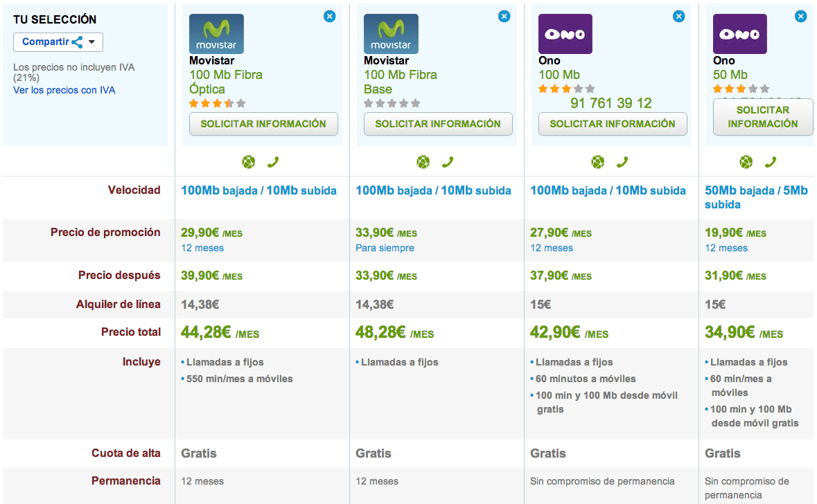
Task: Click the 'Precio después' row label
Action: (x=119, y=276)
